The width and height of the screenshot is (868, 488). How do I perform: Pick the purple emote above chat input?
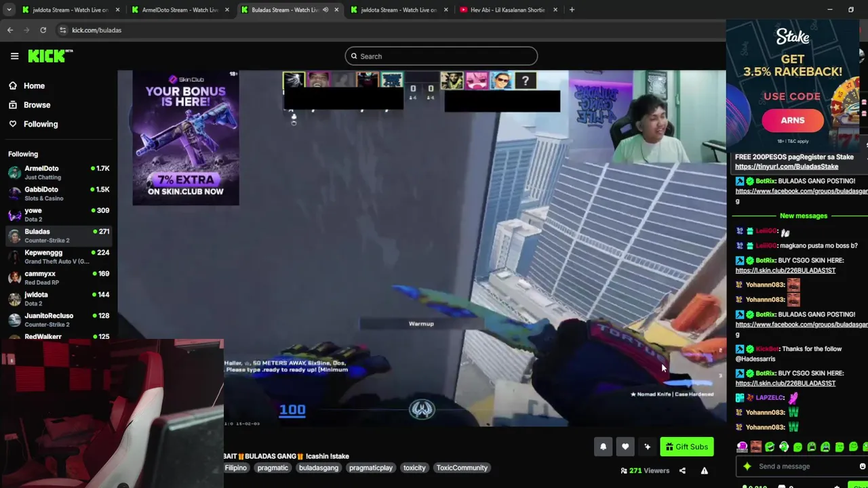[743, 447]
